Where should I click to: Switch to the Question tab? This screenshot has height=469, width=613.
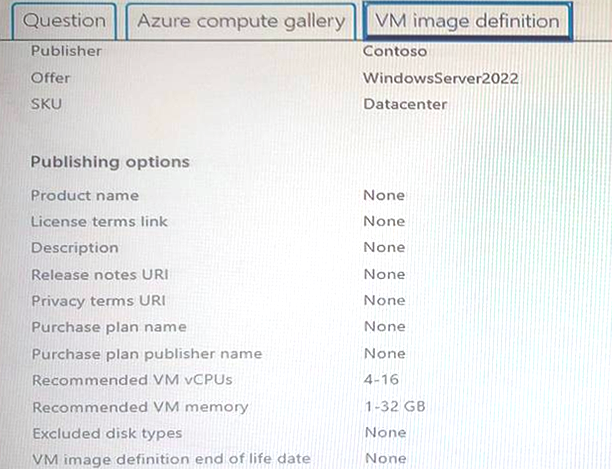[65, 21]
